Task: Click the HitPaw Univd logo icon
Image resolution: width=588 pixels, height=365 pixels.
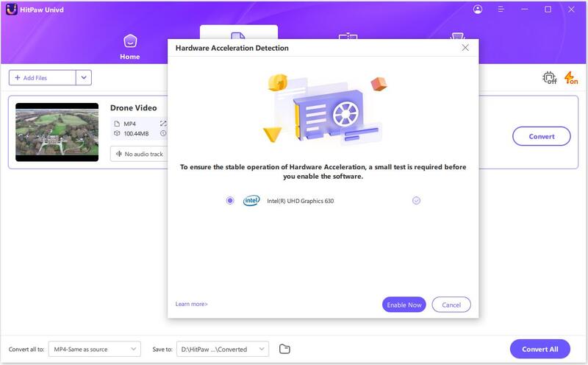Action: [x=11, y=10]
